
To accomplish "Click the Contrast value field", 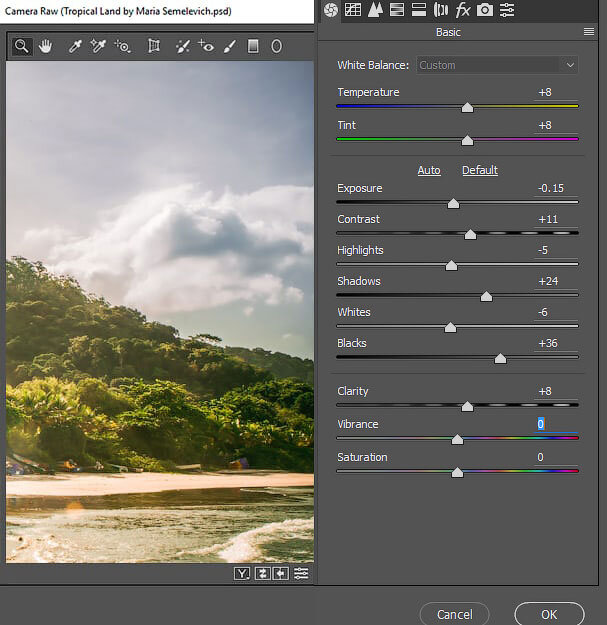I will [x=556, y=220].
